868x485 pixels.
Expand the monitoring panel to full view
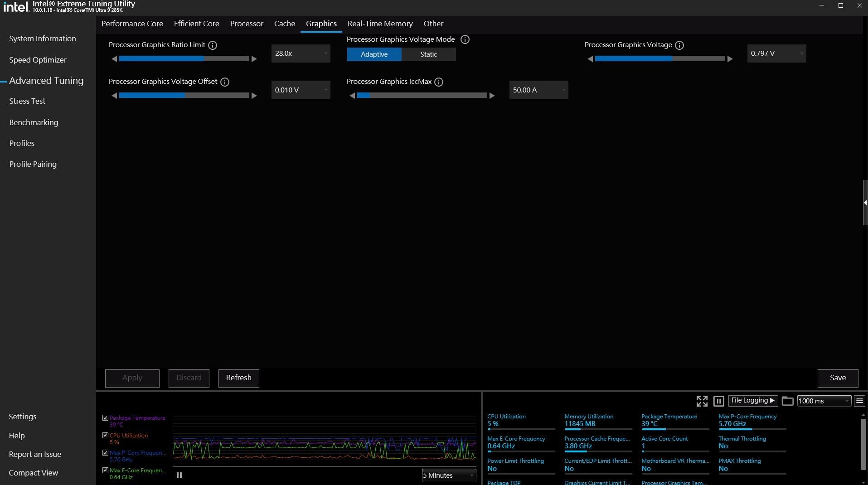(x=702, y=401)
